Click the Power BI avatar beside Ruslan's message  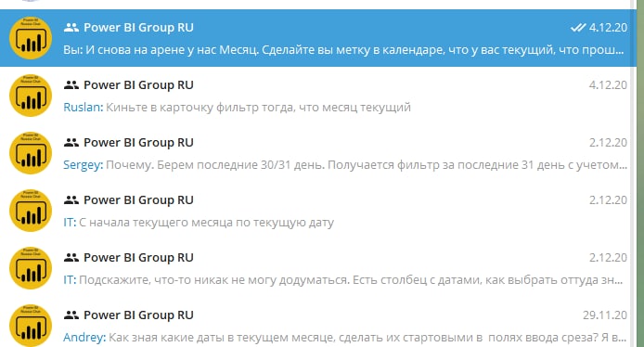(x=31, y=96)
